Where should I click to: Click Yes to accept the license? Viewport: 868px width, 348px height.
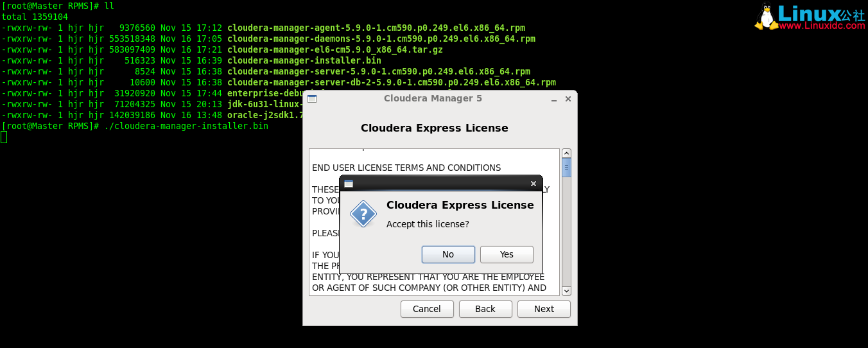pos(507,254)
